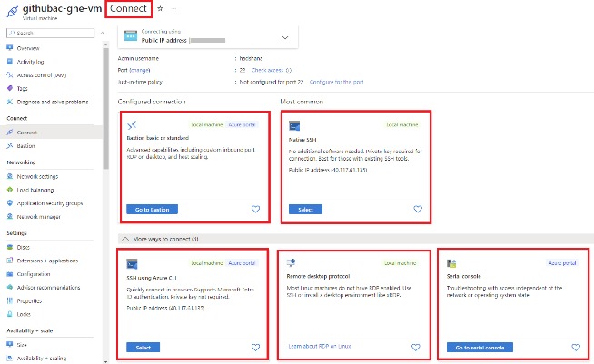Image resolution: width=594 pixels, height=364 pixels.
Task: Click the Locks padlock icon
Action: coord(10,314)
